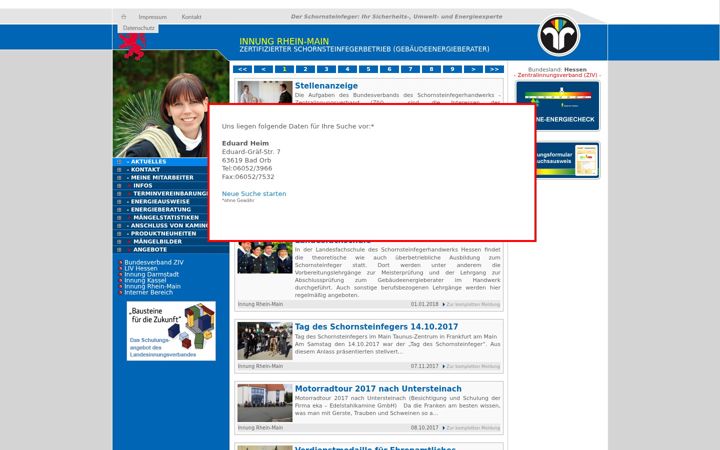Open the TERMINVEREINBARUNG menu item
Image resolution: width=720 pixels, height=450 pixels.
[170, 194]
